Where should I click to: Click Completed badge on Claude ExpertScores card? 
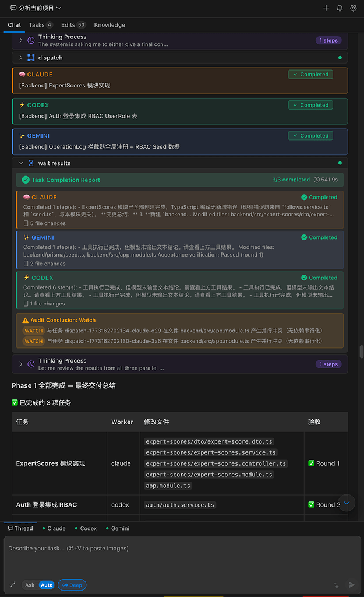click(x=310, y=74)
